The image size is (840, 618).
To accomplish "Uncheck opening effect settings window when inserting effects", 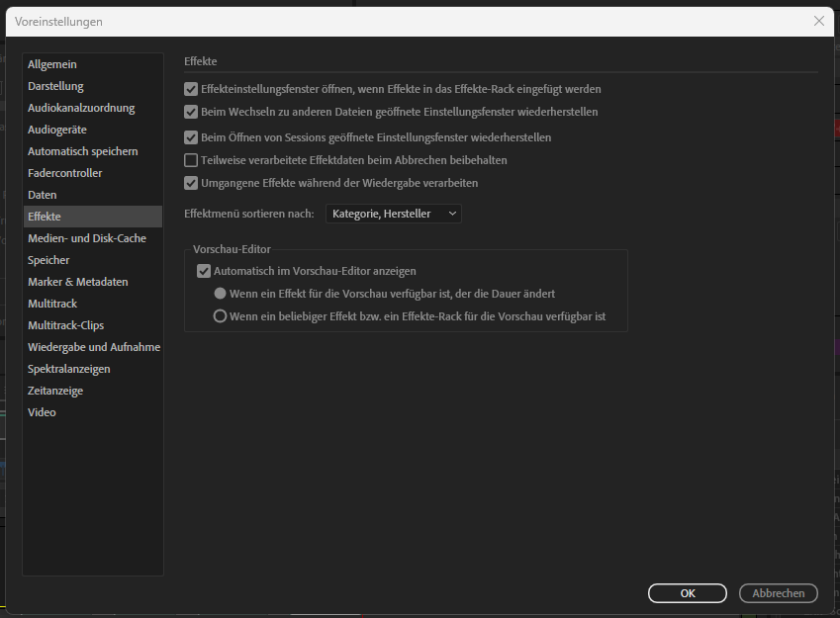I will pos(189,88).
